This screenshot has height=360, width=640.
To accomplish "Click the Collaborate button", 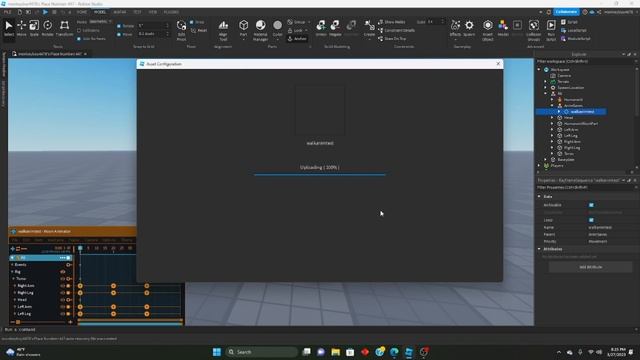I will [x=566, y=12].
